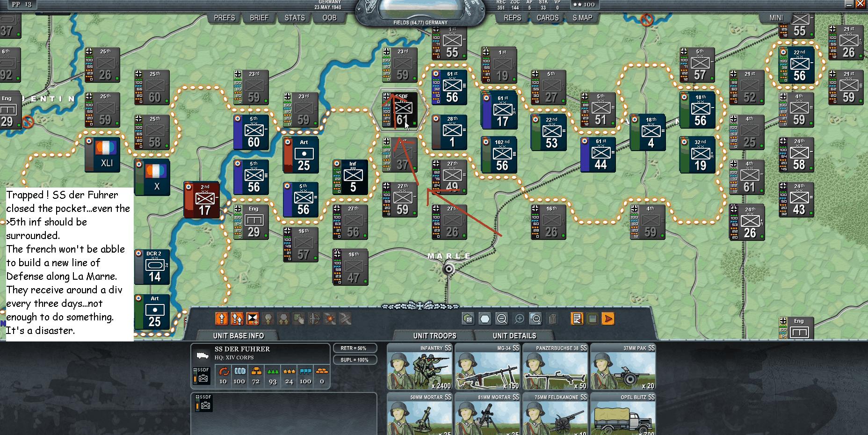
Task: Click the blue flags integrity icon
Action: pyautogui.click(x=305, y=371)
